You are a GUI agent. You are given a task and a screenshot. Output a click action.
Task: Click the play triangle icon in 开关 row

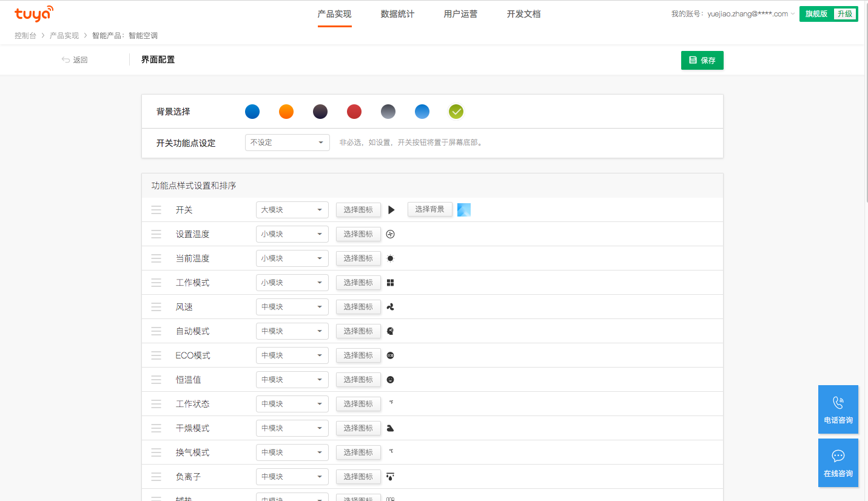coord(391,210)
